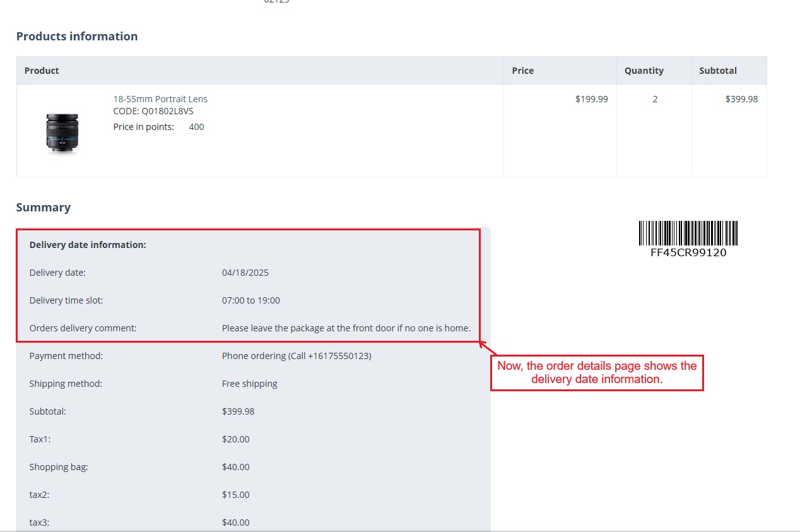
Task: Click the $199.99 unit price cell
Action: point(591,99)
